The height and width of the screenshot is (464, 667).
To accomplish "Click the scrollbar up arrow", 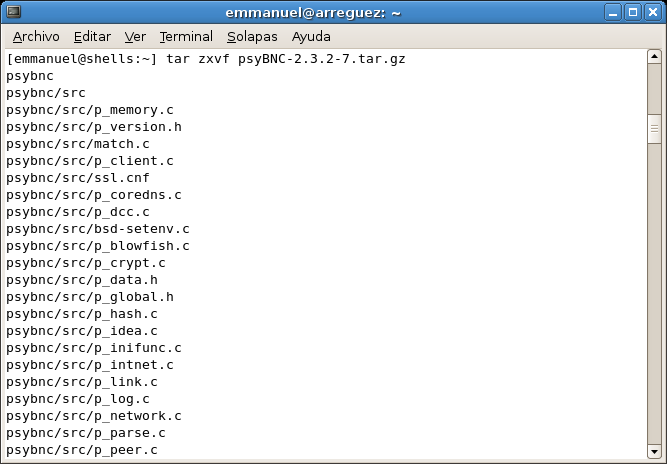I will point(654,57).
